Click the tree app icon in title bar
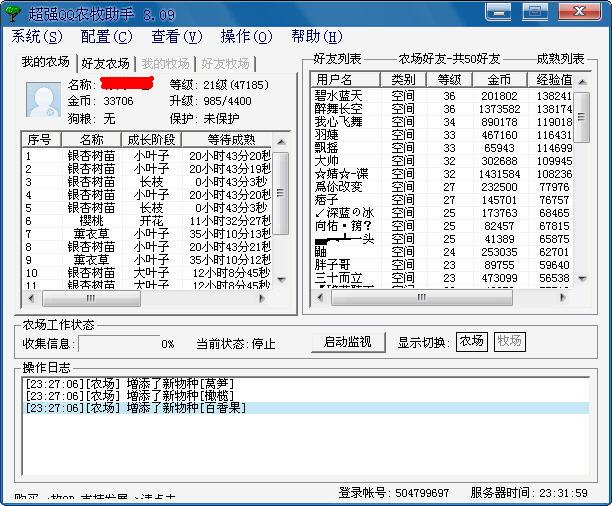Screen dimensions: 612x506 coord(13,13)
